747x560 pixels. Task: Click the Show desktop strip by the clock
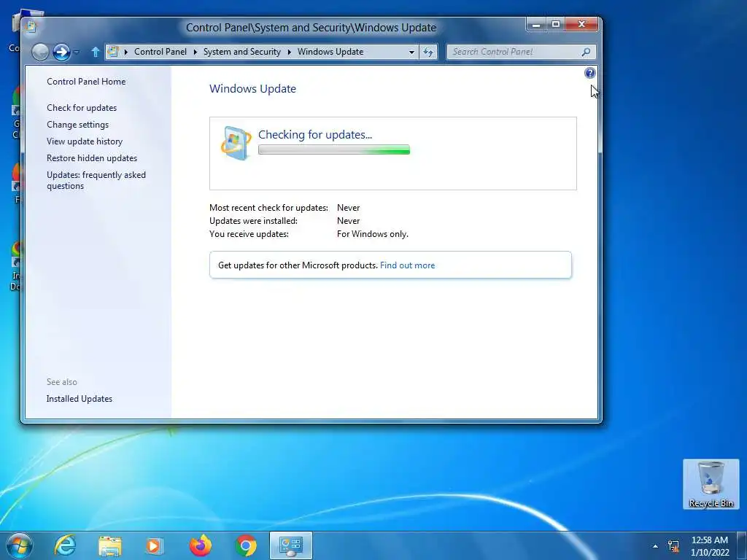point(742,545)
